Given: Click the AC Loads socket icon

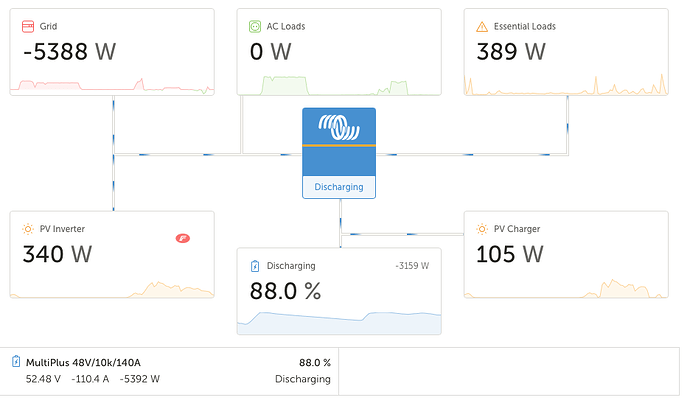Looking at the screenshot, I should (x=255, y=26).
